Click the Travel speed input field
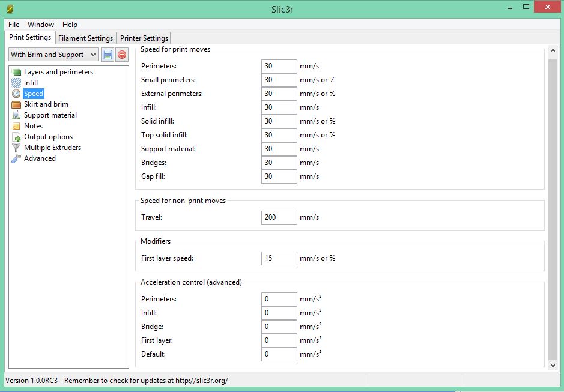This screenshot has width=564, height=392. point(279,217)
